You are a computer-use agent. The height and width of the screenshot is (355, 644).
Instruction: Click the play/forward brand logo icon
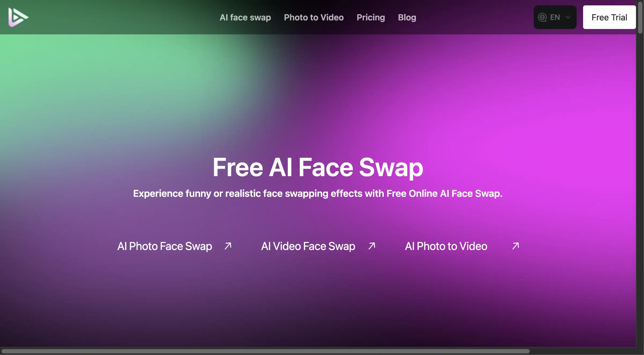[18, 17]
